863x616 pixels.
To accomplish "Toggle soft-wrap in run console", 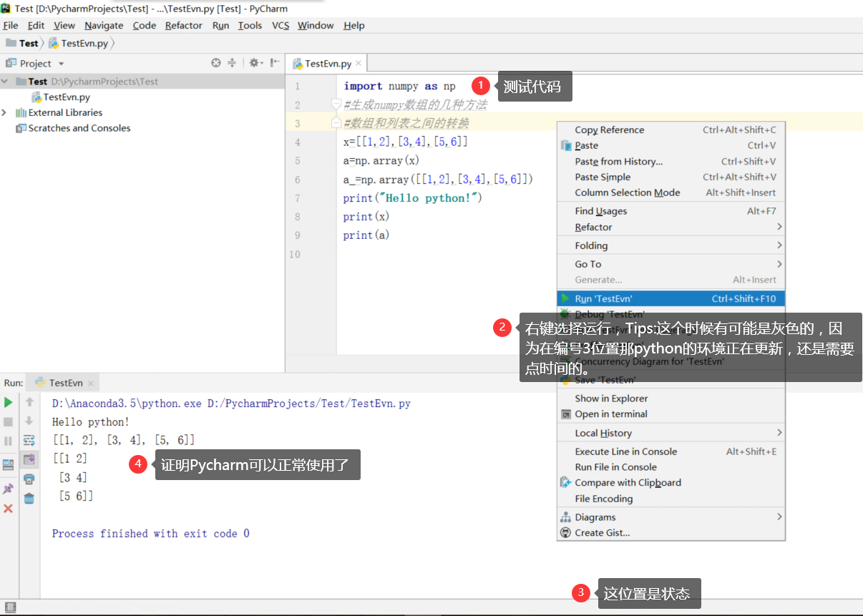I will point(29,441).
